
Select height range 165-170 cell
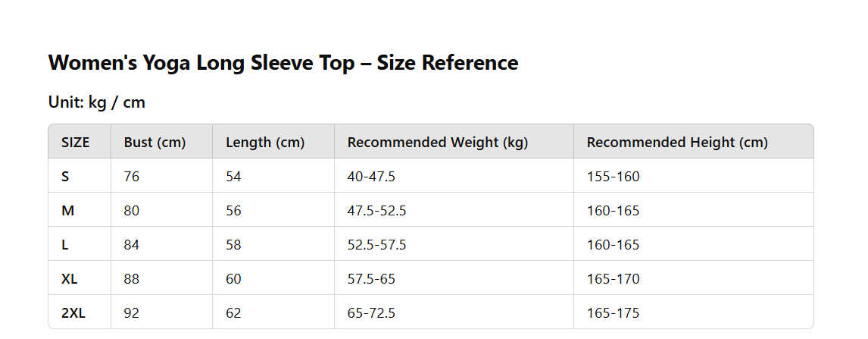pos(613,279)
